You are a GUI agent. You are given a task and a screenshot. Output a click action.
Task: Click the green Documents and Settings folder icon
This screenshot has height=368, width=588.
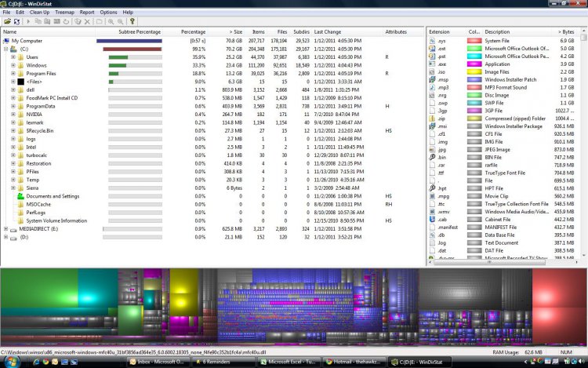point(20,196)
